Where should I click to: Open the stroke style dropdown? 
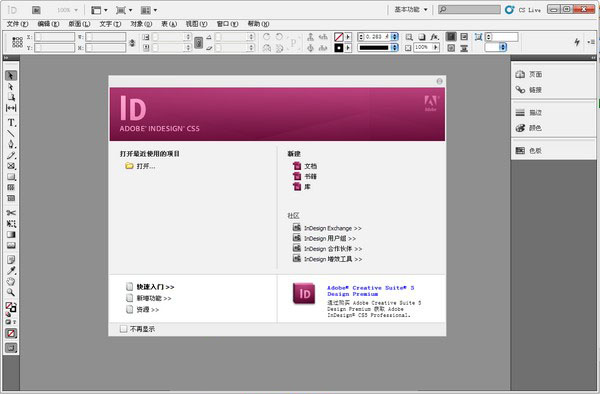tap(395, 47)
